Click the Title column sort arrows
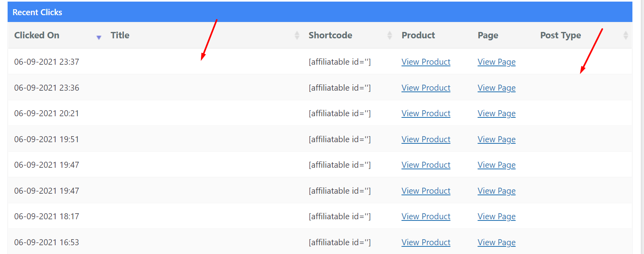Screen dimensions: 644x254 pos(297,35)
